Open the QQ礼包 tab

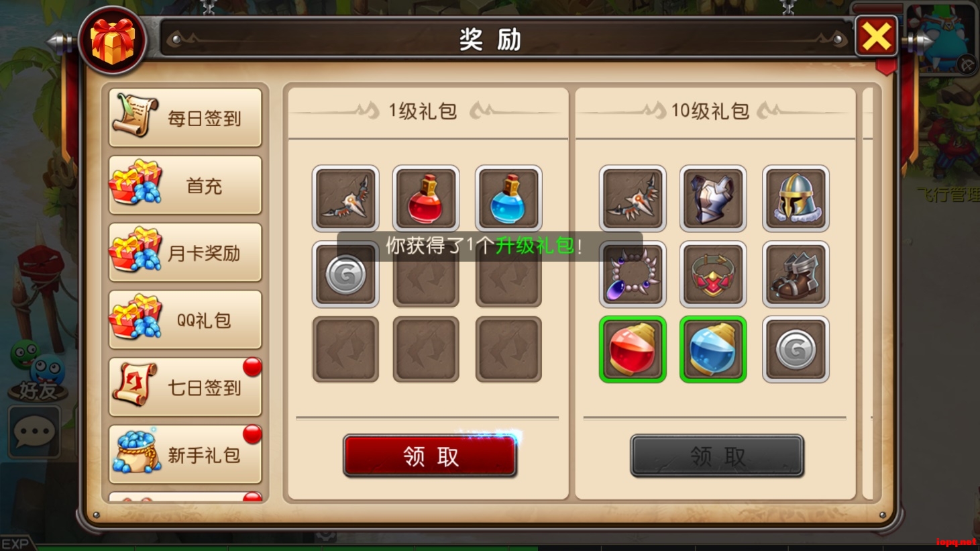coord(185,319)
